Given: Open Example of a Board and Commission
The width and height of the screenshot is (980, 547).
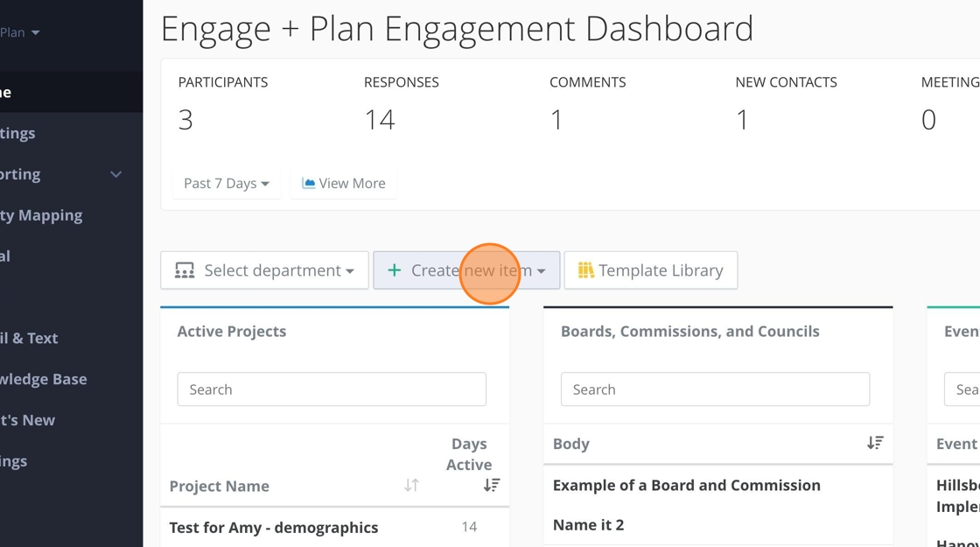Looking at the screenshot, I should coord(687,485).
